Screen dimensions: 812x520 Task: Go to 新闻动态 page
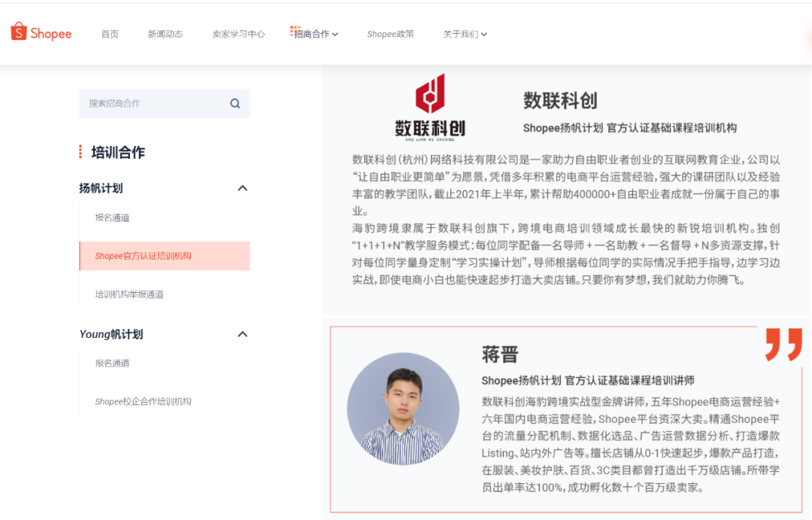pyautogui.click(x=165, y=34)
